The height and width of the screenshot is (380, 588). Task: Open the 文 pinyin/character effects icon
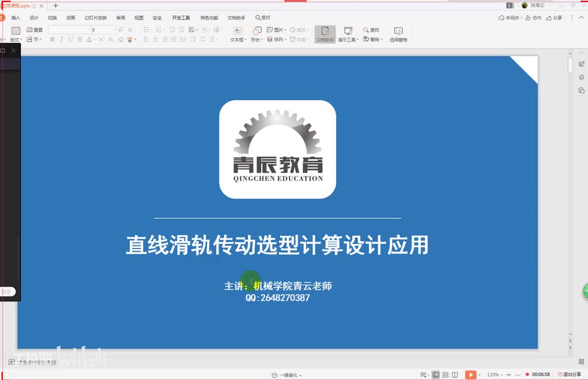point(130,39)
